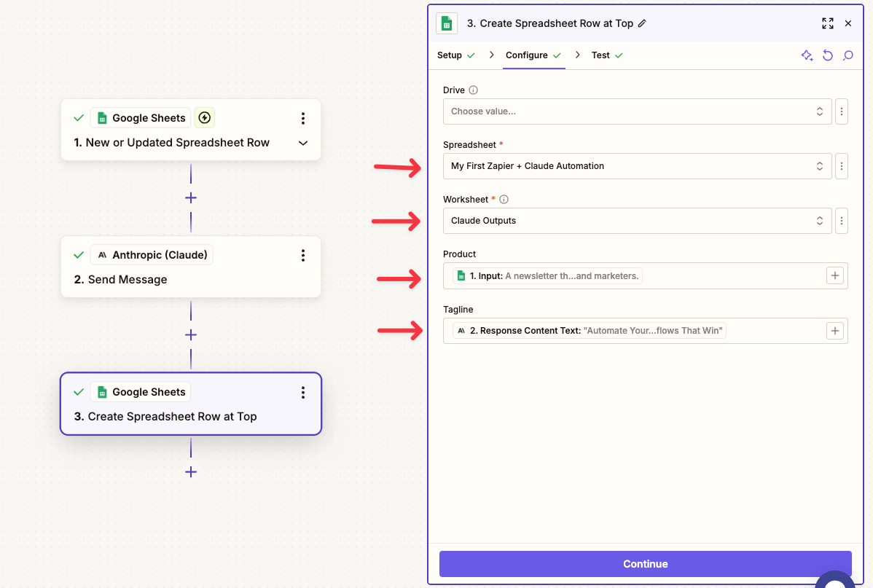873x588 pixels.
Task: Click the Google Sheets icon in panel header
Action: [447, 23]
